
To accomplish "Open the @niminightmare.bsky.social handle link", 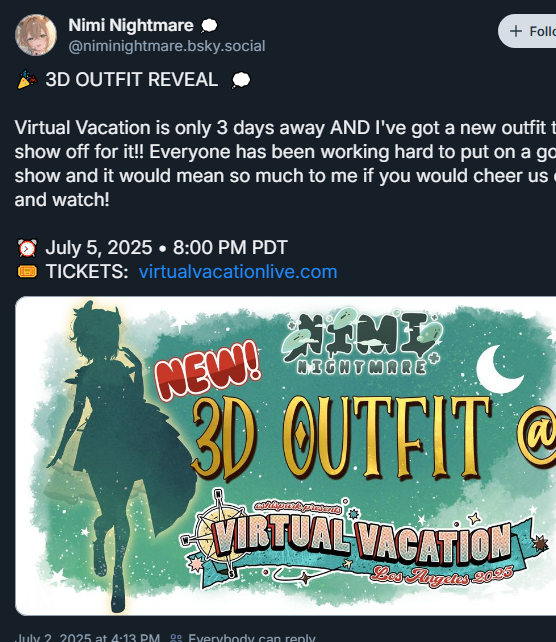I will pos(167,46).
